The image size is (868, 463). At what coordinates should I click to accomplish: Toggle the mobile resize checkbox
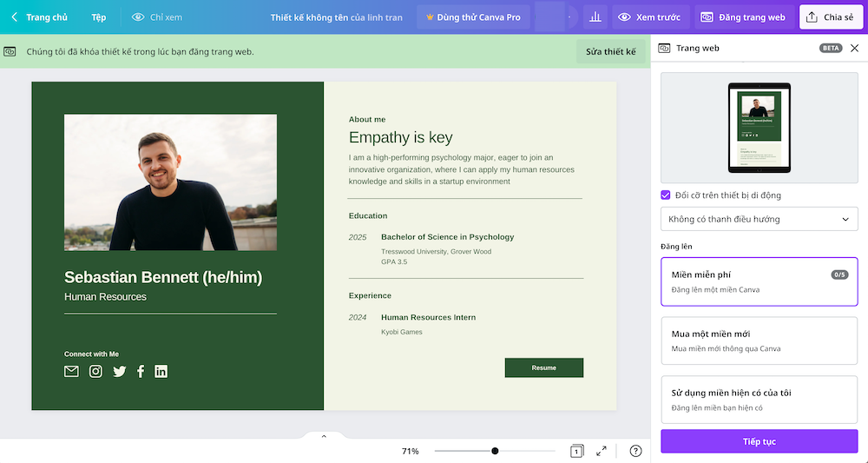[666, 195]
